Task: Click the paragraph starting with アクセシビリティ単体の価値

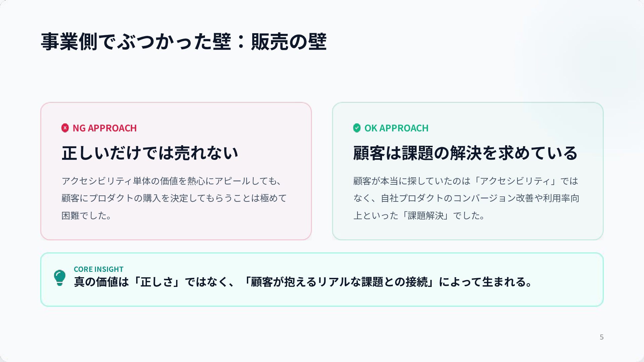Action: (x=174, y=198)
